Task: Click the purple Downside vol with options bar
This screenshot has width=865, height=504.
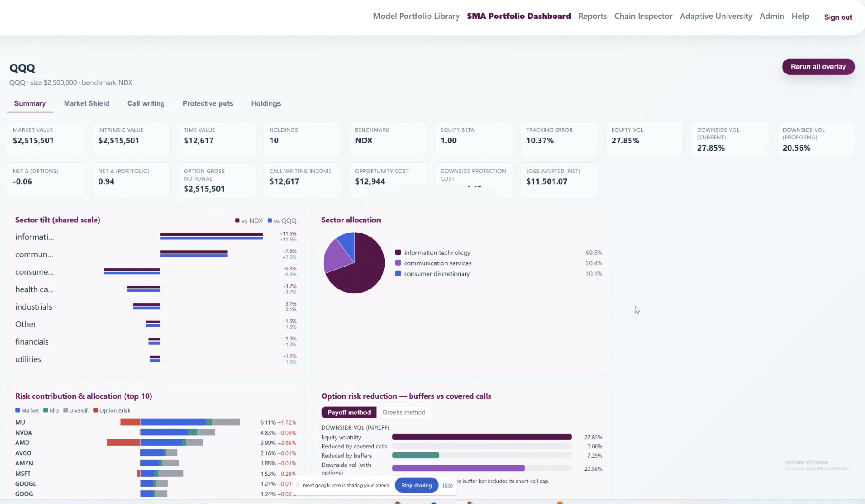Action: 458,468
